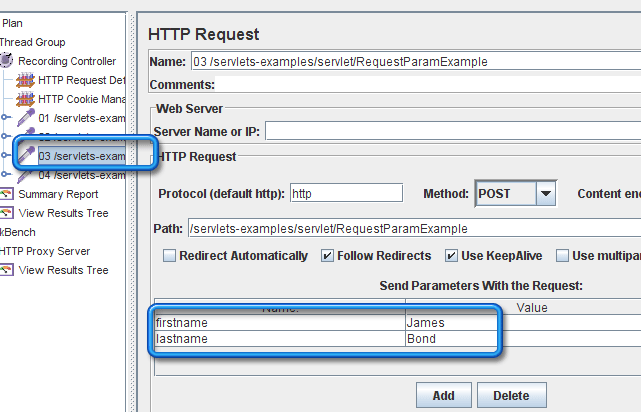Click the Path input field

pos(415,228)
